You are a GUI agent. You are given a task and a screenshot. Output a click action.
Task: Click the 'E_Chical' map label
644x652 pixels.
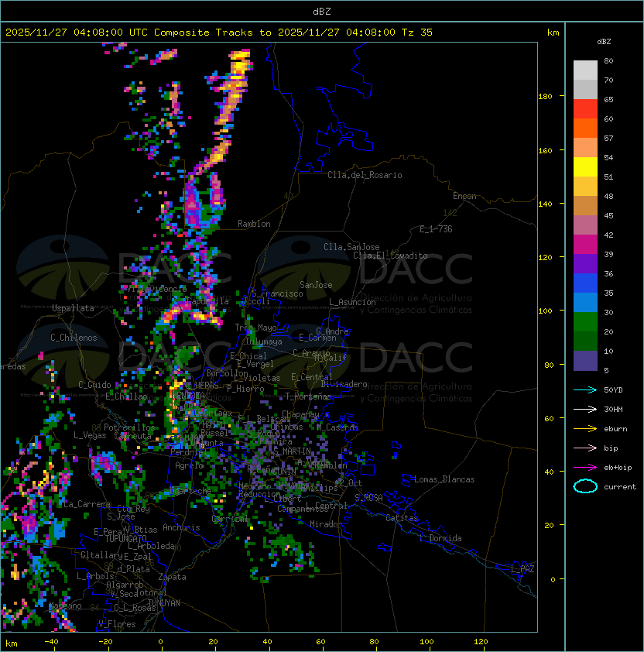click(x=248, y=356)
